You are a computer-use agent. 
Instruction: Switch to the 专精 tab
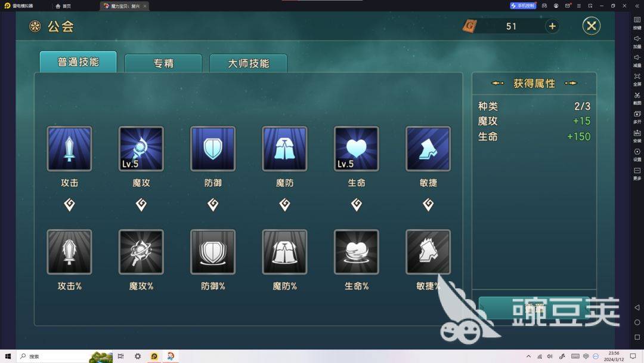coord(163,63)
